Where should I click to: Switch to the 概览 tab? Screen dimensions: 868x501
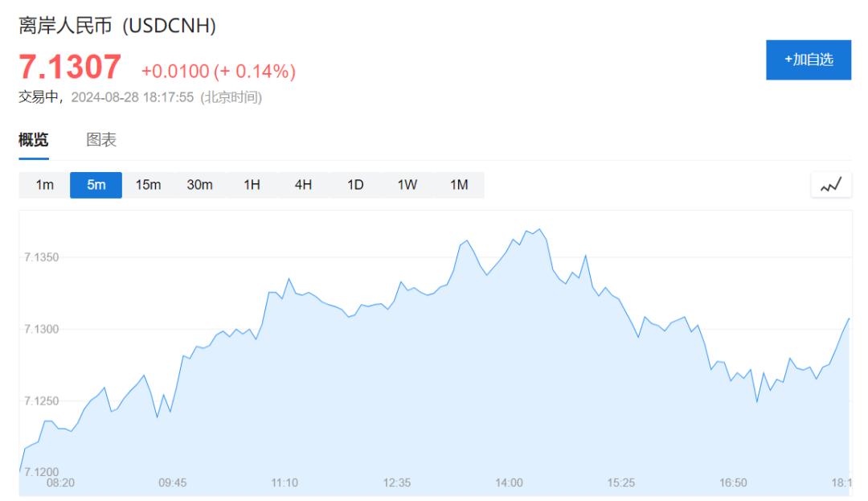coord(34,140)
